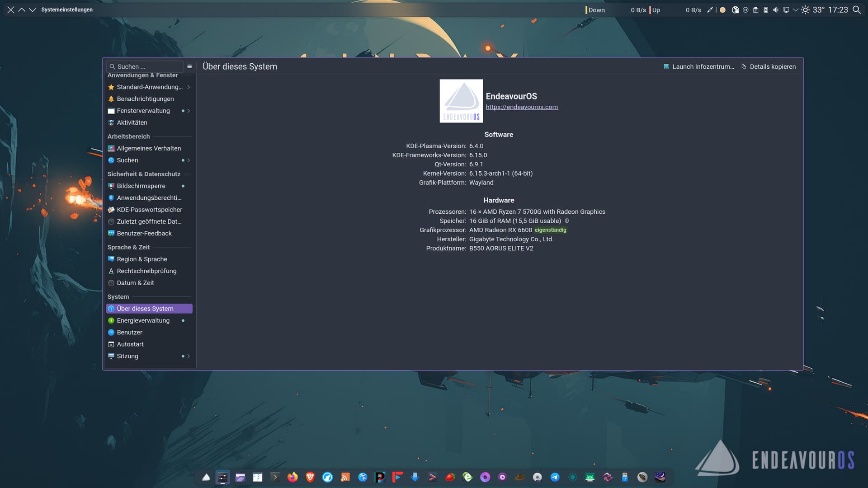Open the Firefox icon in the dock
Viewport: 868px width, 488px height.
click(292, 477)
